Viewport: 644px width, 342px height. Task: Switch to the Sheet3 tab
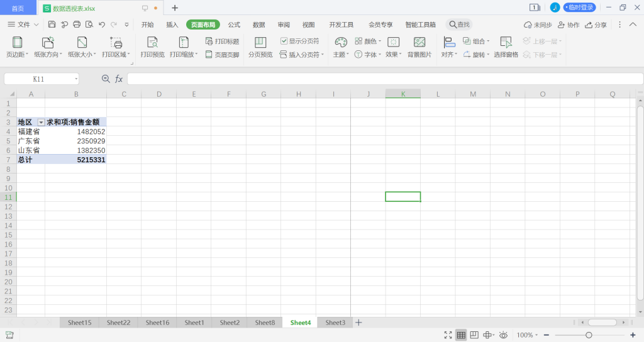(x=335, y=323)
